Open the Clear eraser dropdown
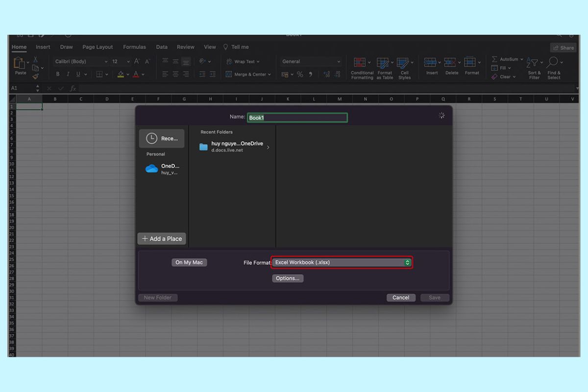Image resolution: width=588 pixels, height=392 pixels. click(503, 77)
